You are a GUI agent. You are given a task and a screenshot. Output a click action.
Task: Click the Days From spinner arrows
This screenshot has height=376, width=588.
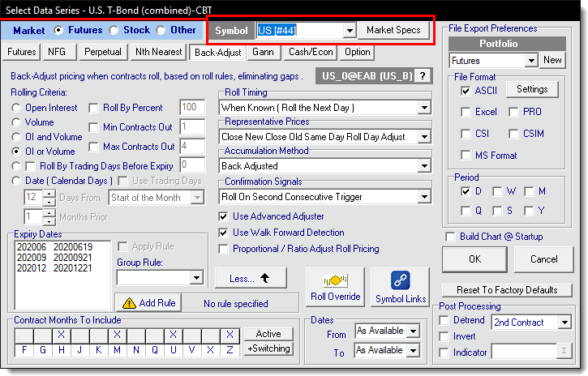tap(49, 197)
